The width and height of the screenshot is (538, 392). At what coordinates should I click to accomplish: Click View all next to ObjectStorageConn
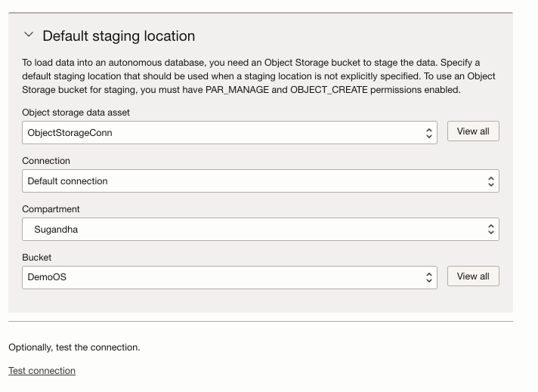(x=473, y=131)
